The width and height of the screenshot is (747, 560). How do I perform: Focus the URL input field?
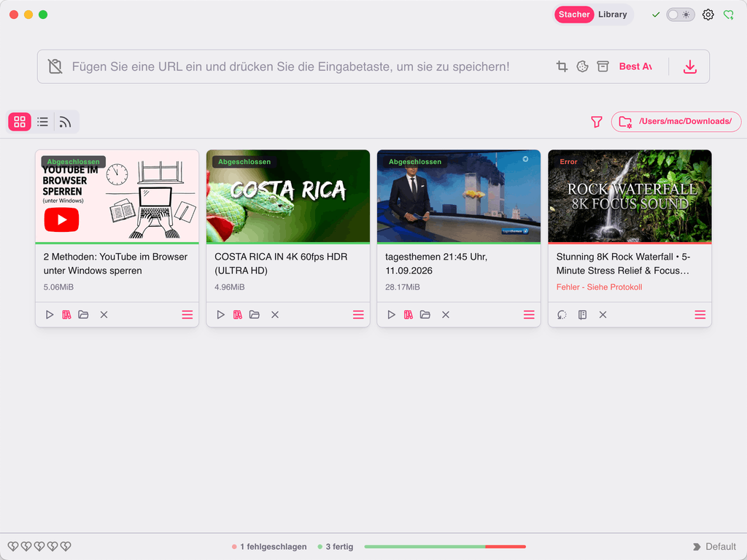click(x=290, y=66)
